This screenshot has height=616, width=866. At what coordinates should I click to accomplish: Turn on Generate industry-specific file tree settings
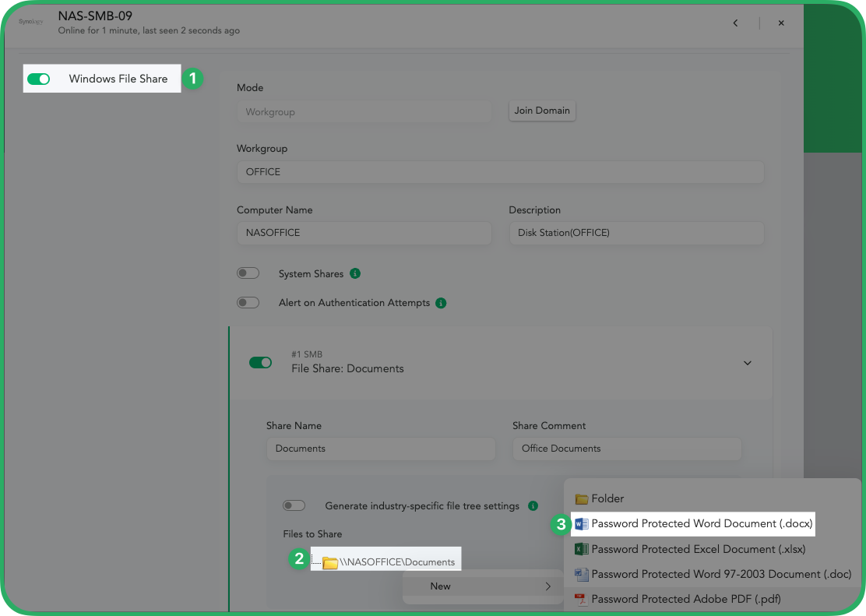pos(294,506)
